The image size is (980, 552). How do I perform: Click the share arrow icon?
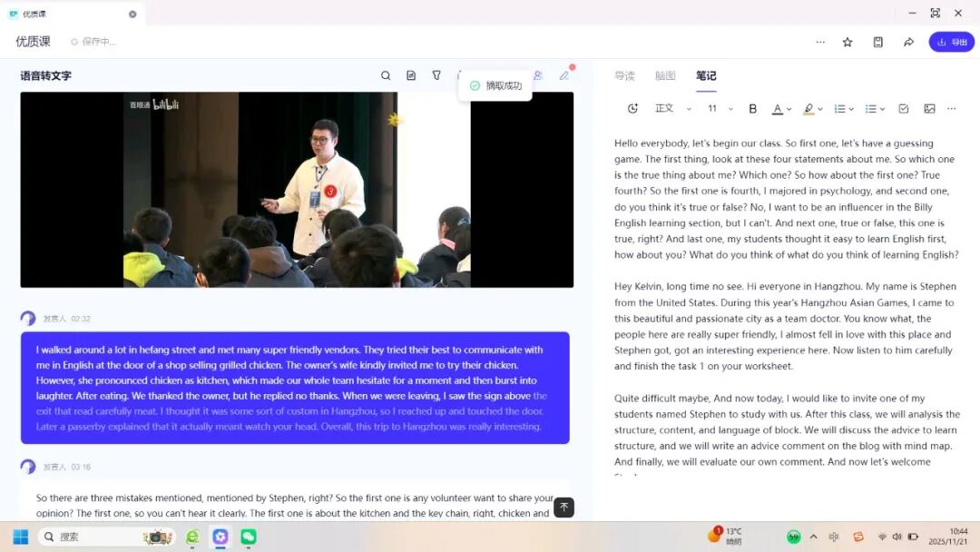click(908, 42)
